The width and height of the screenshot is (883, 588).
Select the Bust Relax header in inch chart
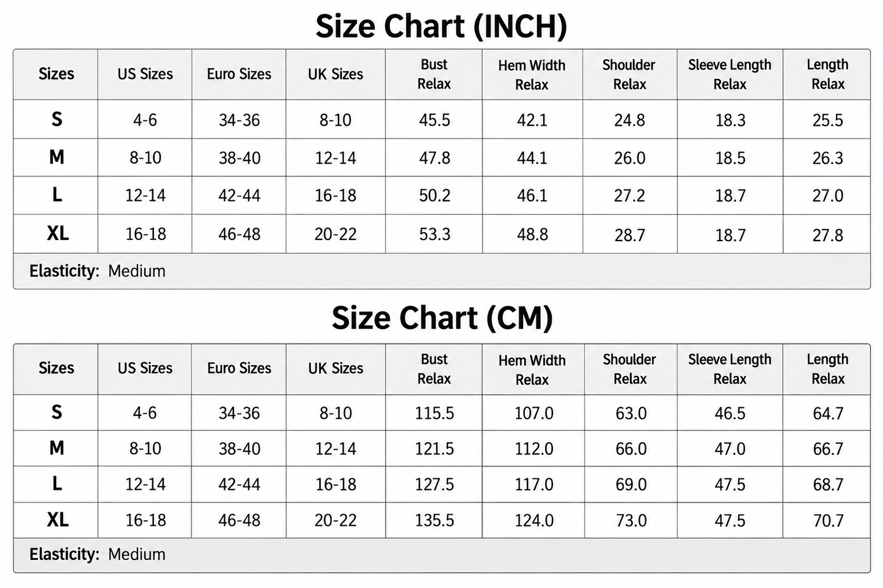pyautogui.click(x=434, y=74)
